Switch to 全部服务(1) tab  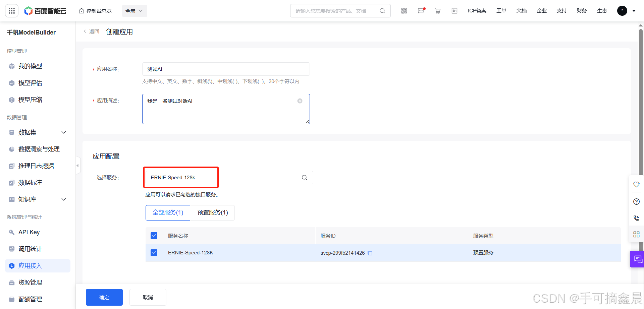click(x=168, y=213)
